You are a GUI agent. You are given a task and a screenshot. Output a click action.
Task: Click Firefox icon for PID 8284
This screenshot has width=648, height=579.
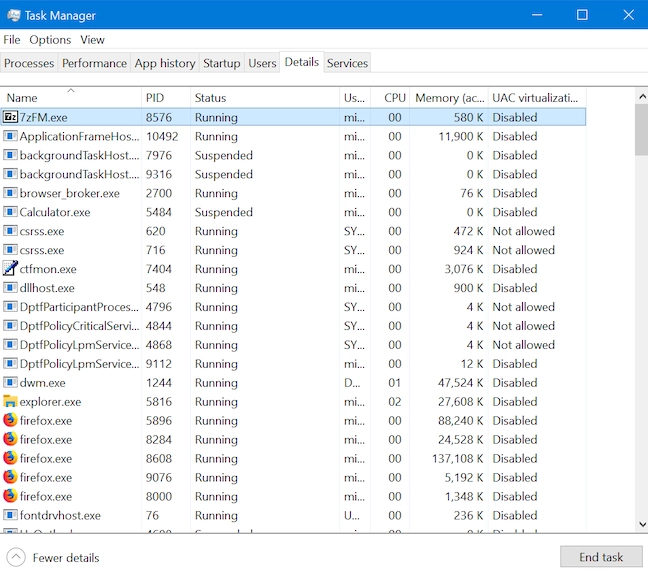pos(10,439)
